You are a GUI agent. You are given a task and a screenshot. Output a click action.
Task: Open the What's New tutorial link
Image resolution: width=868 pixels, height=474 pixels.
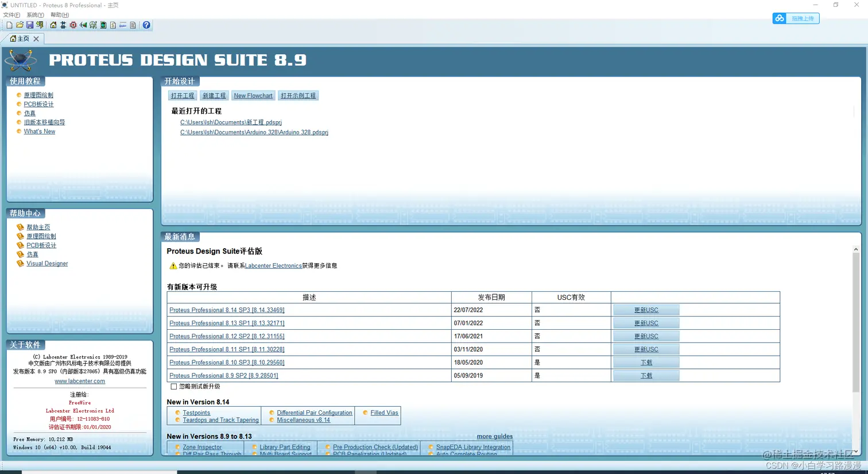[40, 132]
